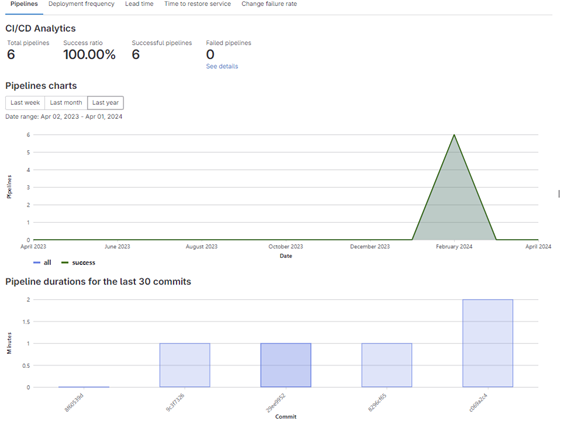Screen dimensions: 567x435
Task: Click the Failed pipelines value 0
Action: tap(210, 55)
